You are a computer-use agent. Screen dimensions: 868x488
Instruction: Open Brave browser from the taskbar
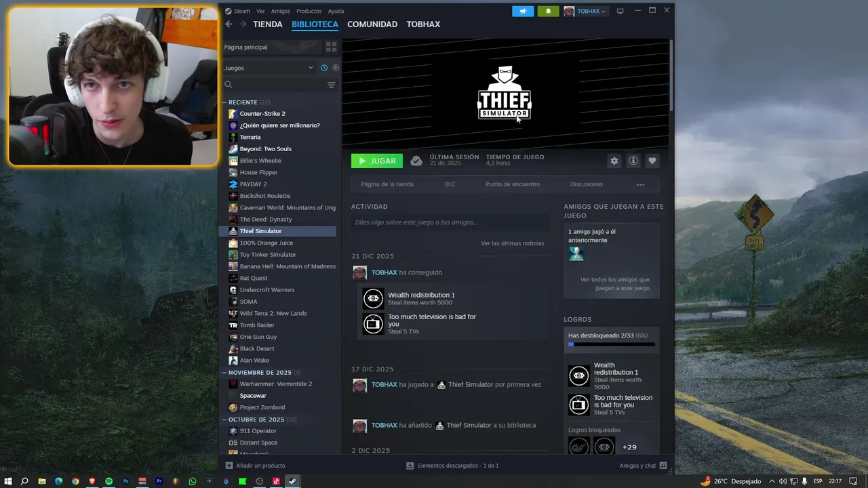pyautogui.click(x=92, y=481)
